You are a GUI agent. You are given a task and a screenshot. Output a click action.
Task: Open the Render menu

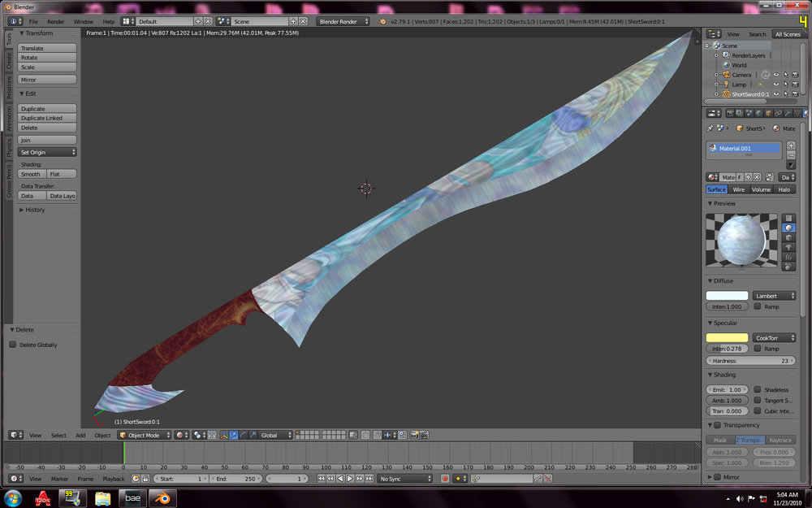click(x=56, y=22)
